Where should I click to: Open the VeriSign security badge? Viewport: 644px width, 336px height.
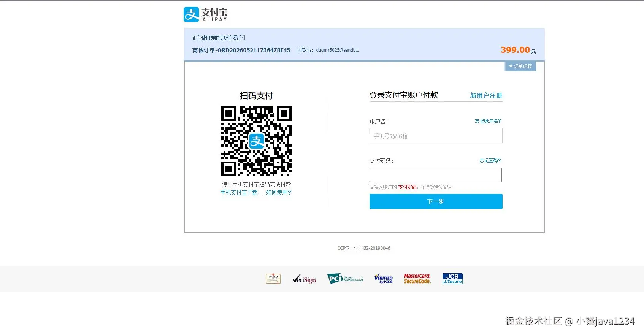tap(304, 279)
